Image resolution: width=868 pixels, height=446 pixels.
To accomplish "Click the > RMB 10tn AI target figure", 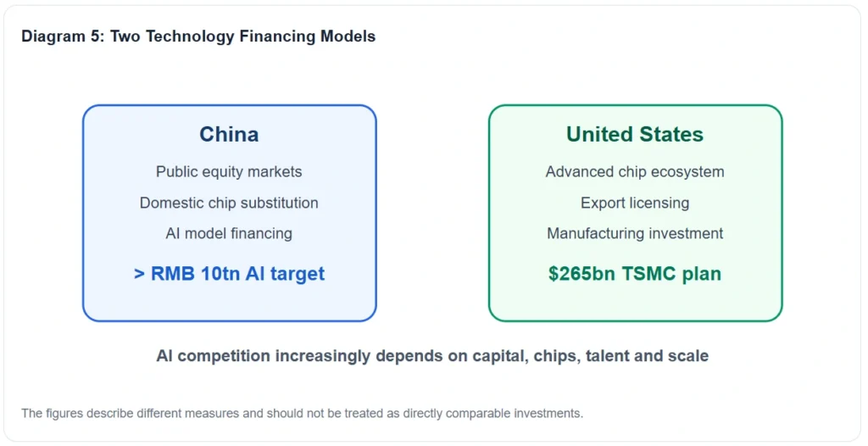I will pyautogui.click(x=229, y=274).
